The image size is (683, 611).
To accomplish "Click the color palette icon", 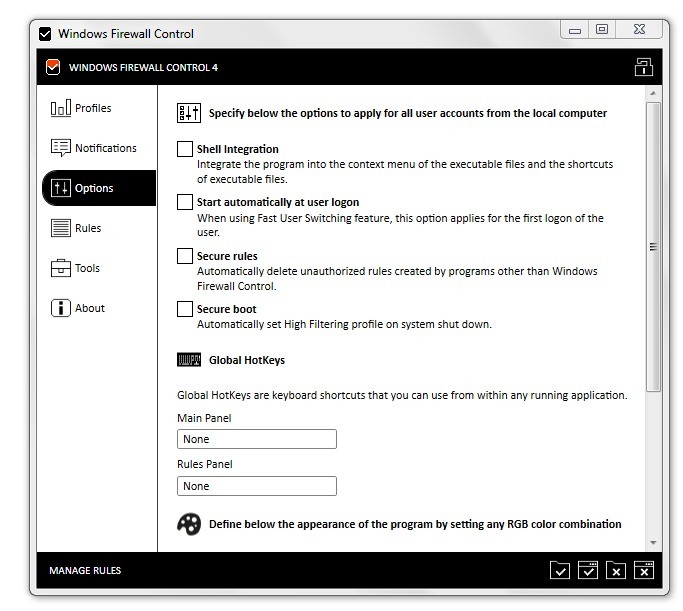I will (x=189, y=524).
